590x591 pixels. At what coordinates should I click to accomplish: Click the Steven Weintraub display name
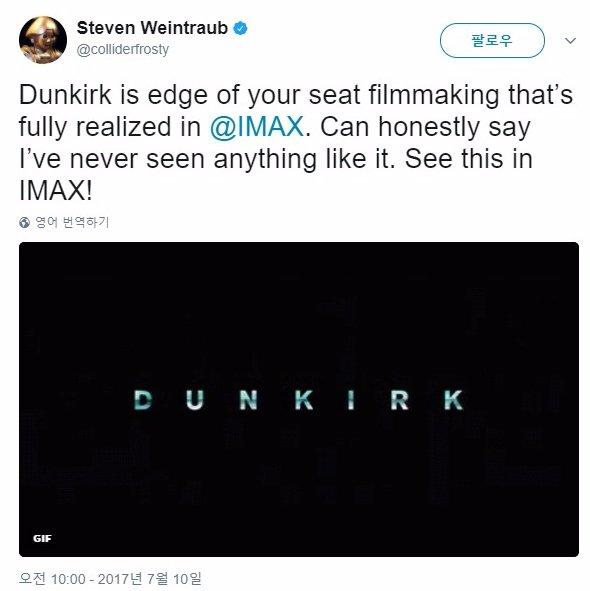click(152, 28)
